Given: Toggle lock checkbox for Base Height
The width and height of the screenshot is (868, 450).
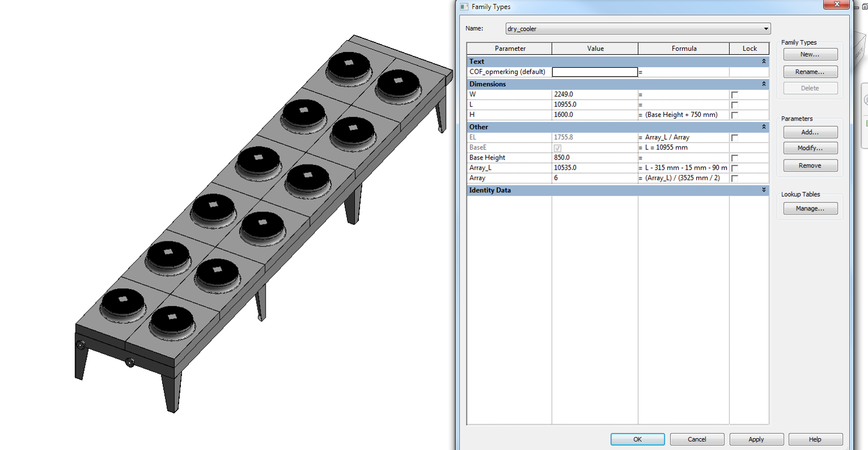Looking at the screenshot, I should click(735, 158).
